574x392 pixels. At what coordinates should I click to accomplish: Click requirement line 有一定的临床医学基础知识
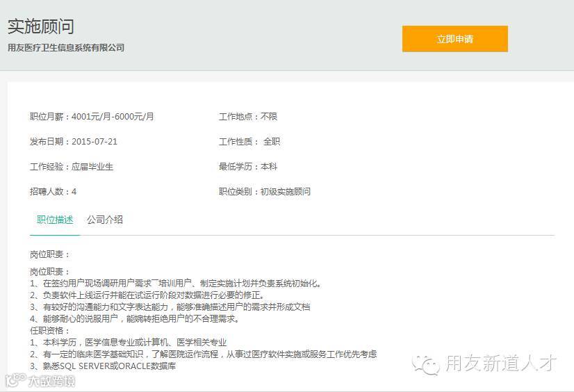(203, 354)
